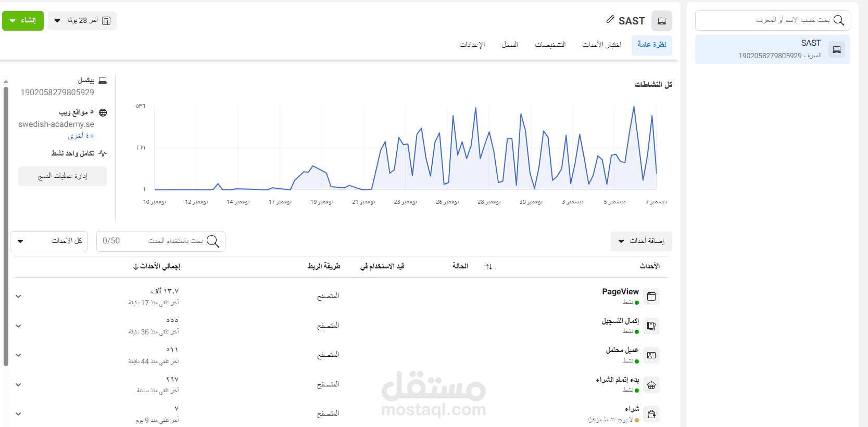Viewport: 868px width, 427px height.
Task: Click the magnifier icon in the event search box
Action: [213, 241]
